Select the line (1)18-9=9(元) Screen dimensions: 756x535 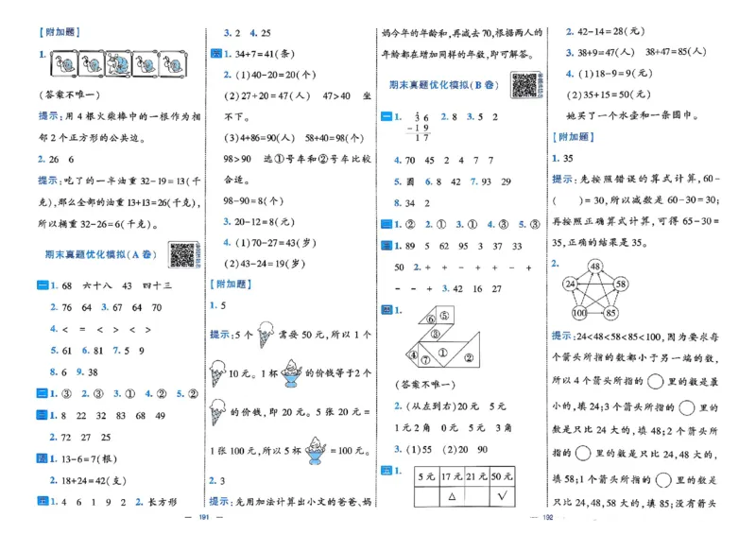click(615, 74)
